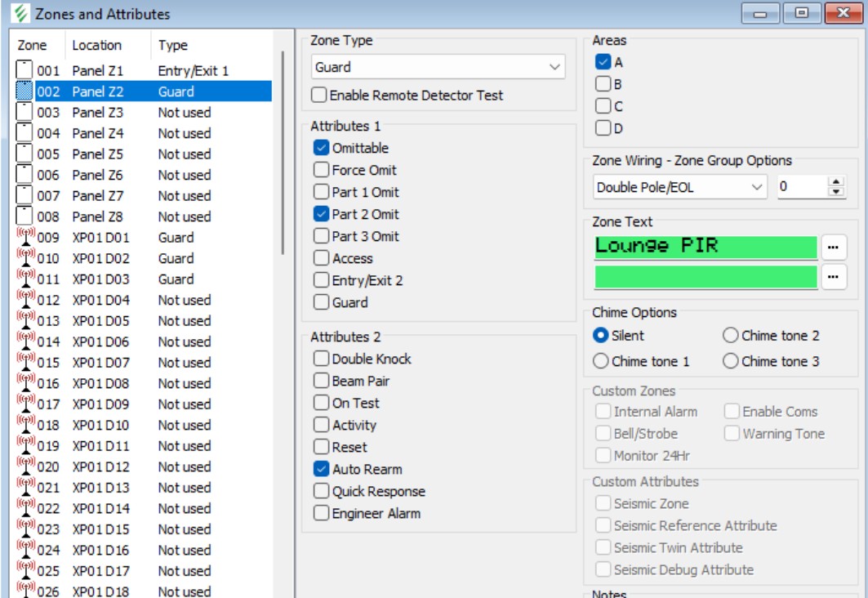Click the panel zone icon for zone 005

click(24, 154)
